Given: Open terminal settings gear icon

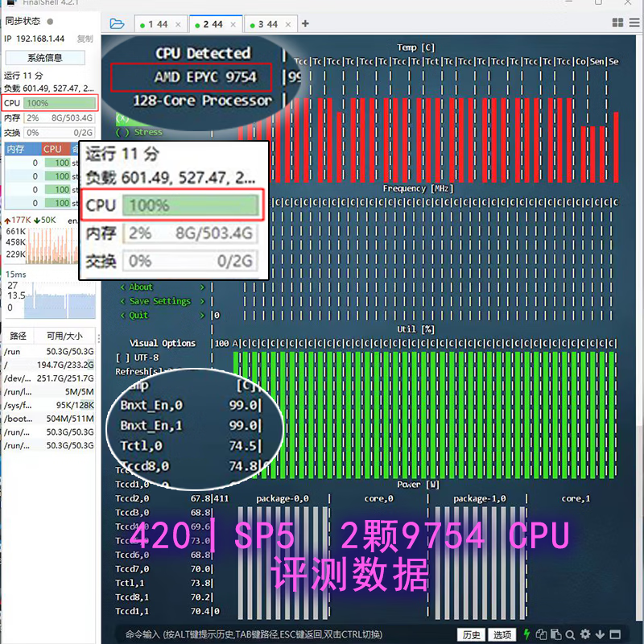Looking at the screenshot, I should 585,634.
